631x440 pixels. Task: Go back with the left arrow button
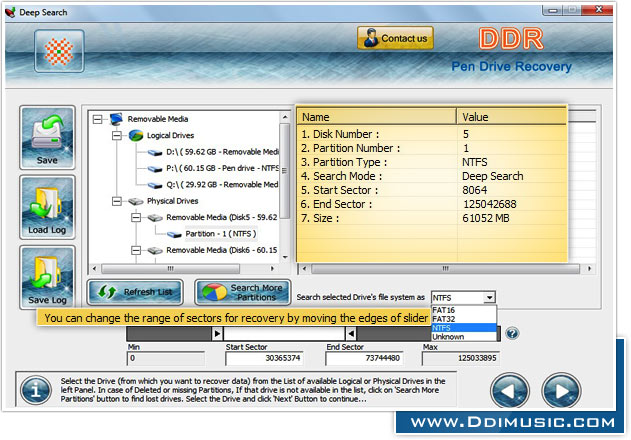pyautogui.click(x=510, y=390)
